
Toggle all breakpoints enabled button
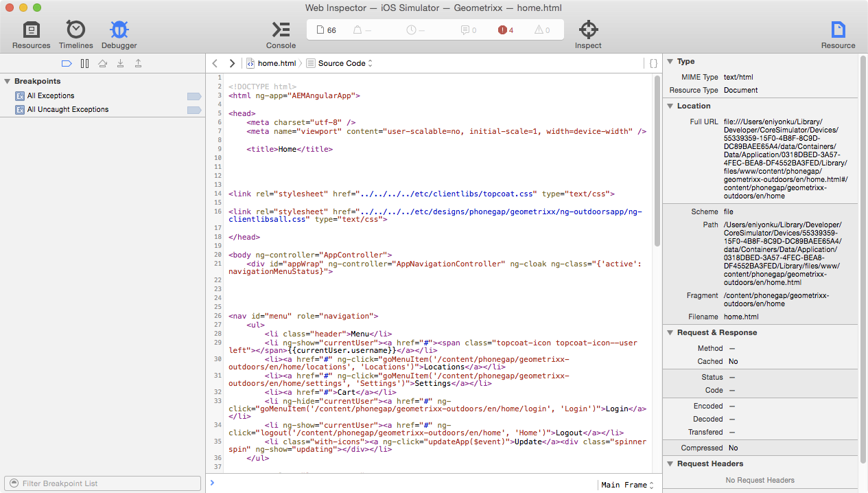click(x=67, y=63)
